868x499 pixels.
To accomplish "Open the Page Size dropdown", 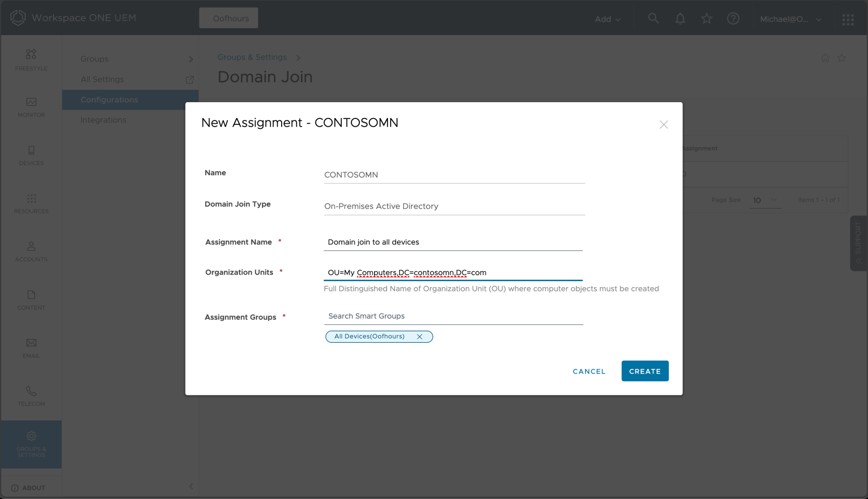I will [765, 200].
